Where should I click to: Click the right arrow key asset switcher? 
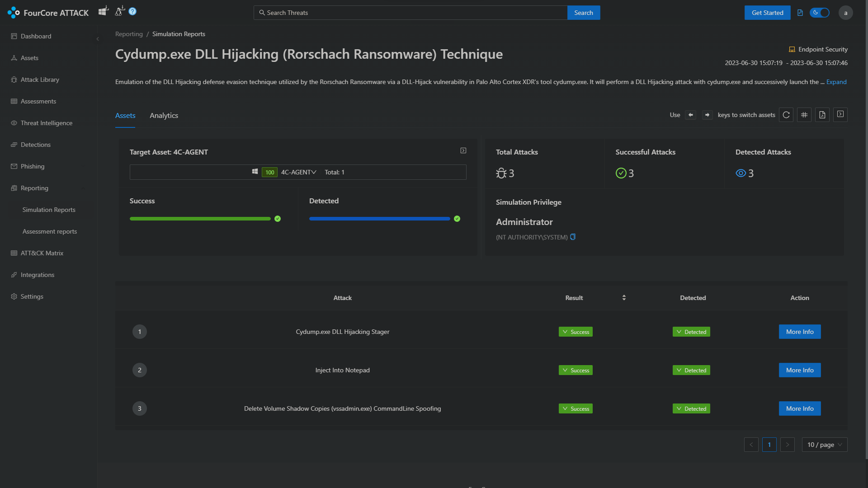click(707, 115)
